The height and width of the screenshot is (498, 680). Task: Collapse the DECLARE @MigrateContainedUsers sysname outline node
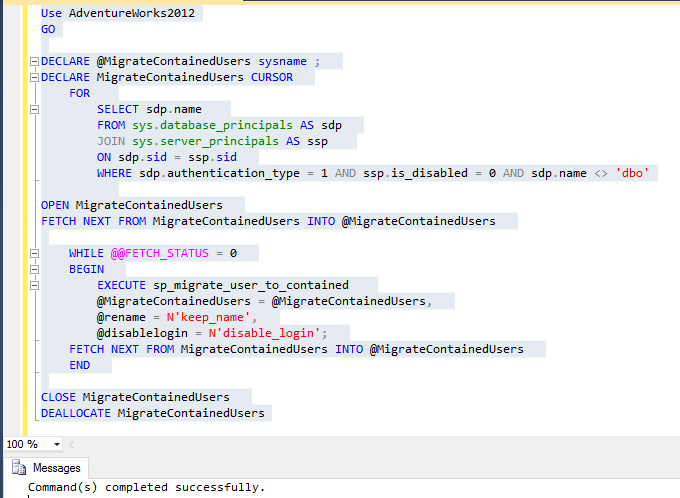[x=34, y=62]
